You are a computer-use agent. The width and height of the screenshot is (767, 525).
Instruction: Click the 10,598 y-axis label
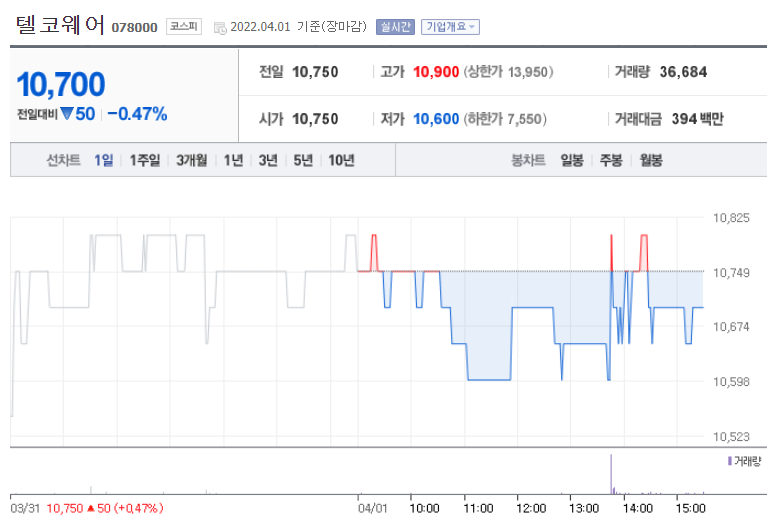pos(731,382)
